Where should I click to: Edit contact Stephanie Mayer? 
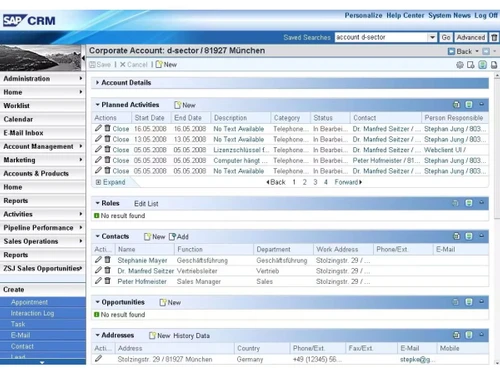pyautogui.click(x=98, y=260)
